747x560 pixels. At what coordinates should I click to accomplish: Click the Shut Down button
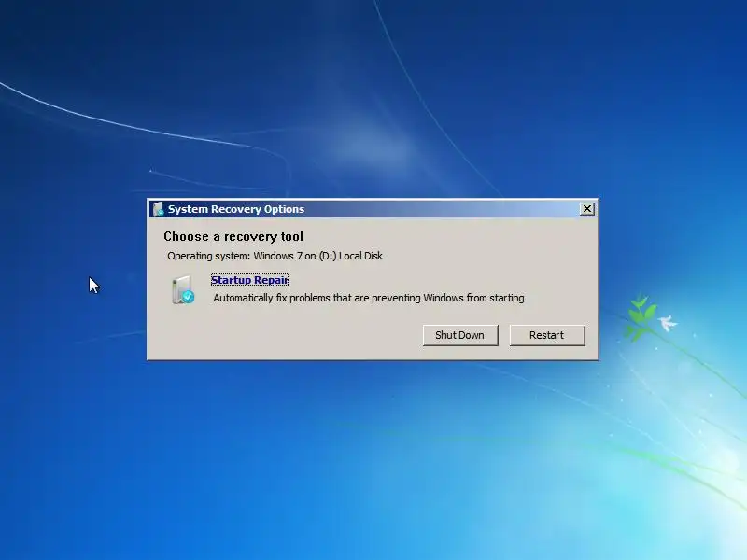[460, 335]
